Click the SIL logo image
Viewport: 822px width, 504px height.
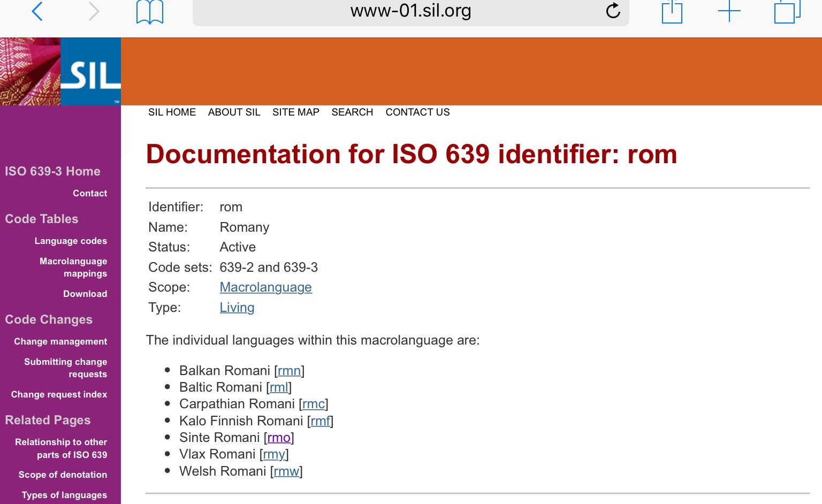click(x=60, y=71)
